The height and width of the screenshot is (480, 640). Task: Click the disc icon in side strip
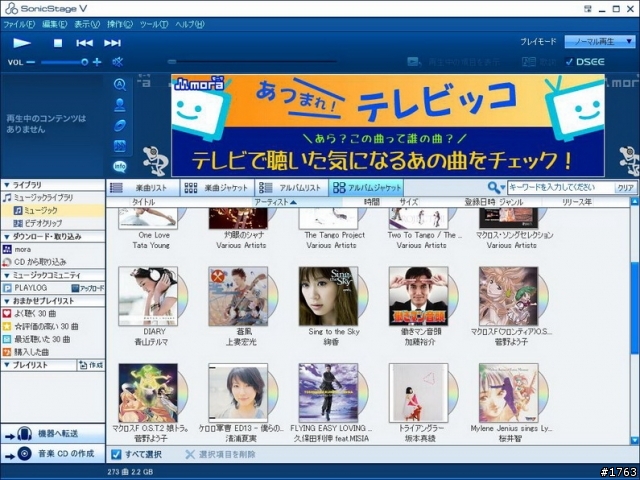coord(120,125)
